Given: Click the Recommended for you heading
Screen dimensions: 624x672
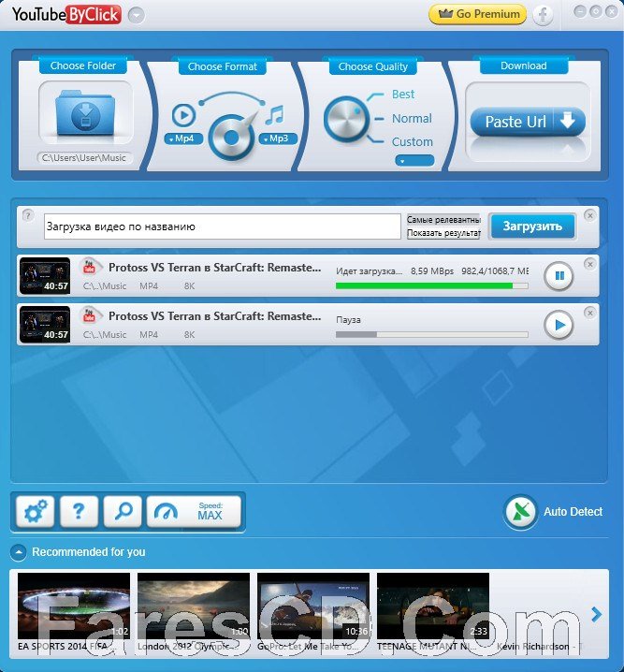Looking at the screenshot, I should (x=89, y=552).
